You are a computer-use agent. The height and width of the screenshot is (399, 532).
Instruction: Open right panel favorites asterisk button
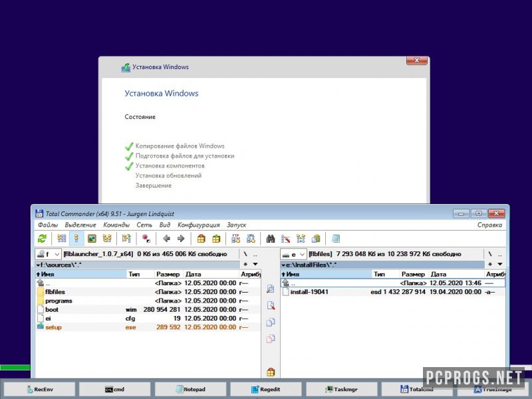(x=490, y=264)
